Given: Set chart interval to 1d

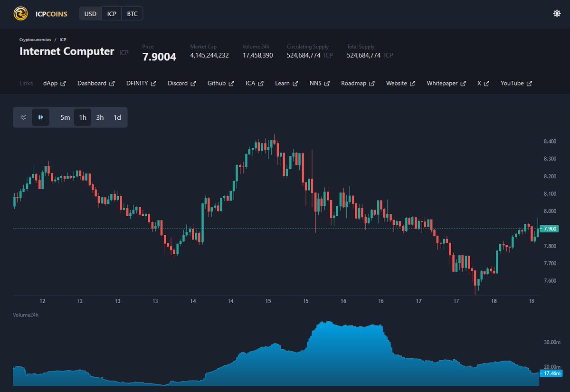Looking at the screenshot, I should tap(117, 117).
